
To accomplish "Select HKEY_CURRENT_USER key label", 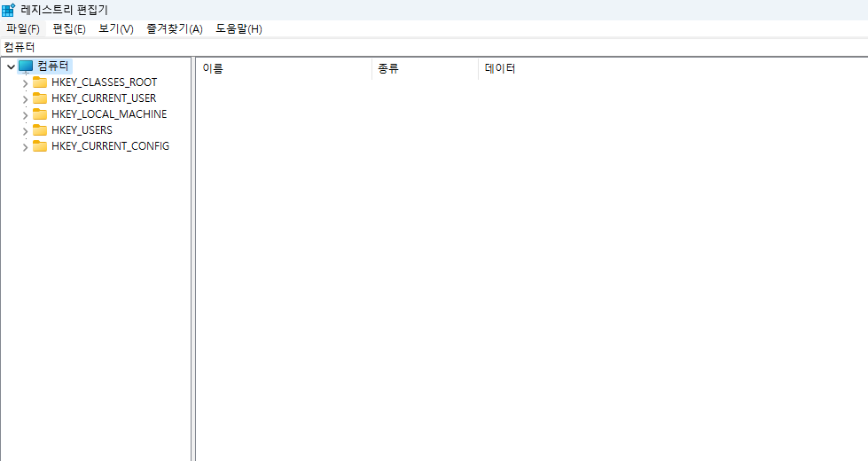I will pos(104,98).
